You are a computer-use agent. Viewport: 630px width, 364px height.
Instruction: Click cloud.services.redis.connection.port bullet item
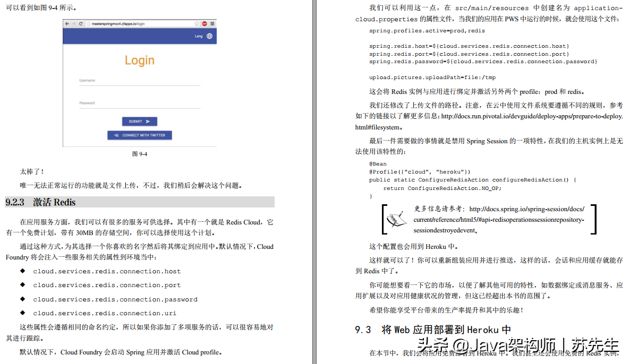tap(107, 285)
